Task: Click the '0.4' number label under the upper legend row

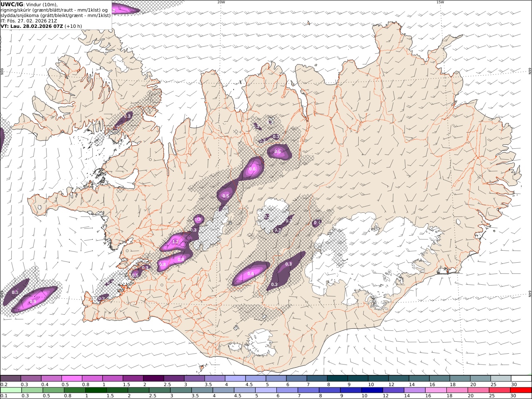Action: click(45, 384)
